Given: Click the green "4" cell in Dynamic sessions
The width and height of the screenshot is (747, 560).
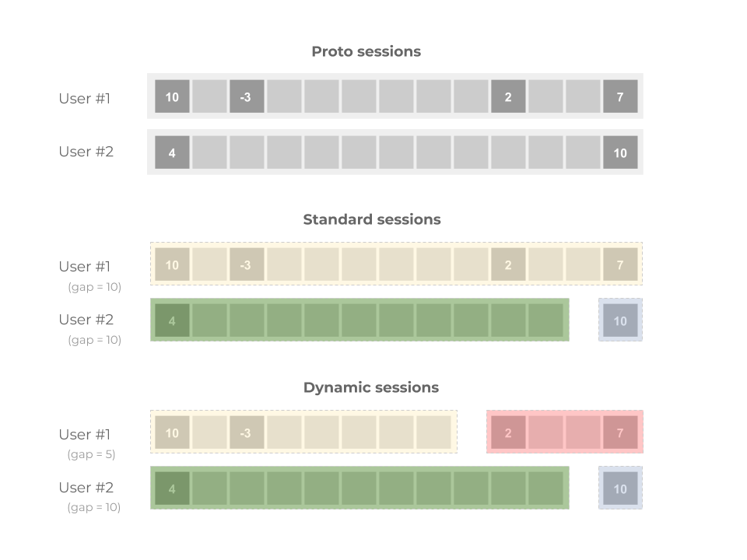Looking at the screenshot, I should coord(172,488).
